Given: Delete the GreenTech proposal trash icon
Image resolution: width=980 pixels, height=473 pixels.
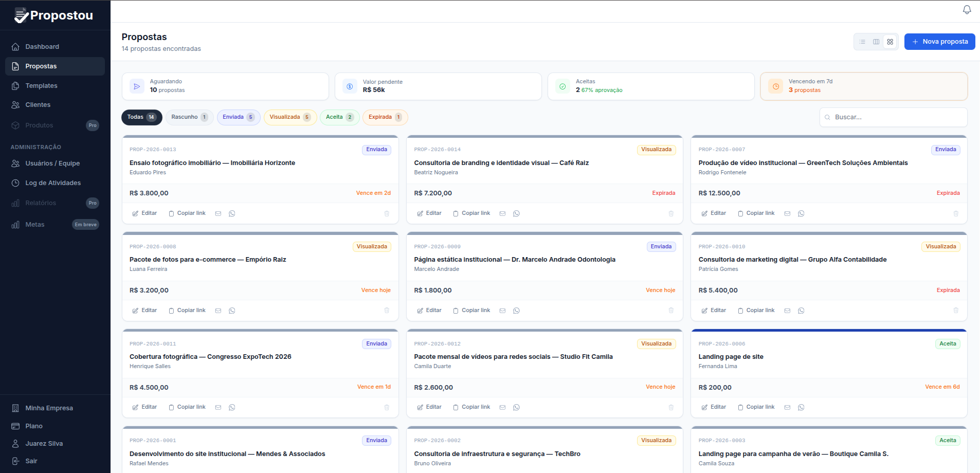Looking at the screenshot, I should 956,213.
